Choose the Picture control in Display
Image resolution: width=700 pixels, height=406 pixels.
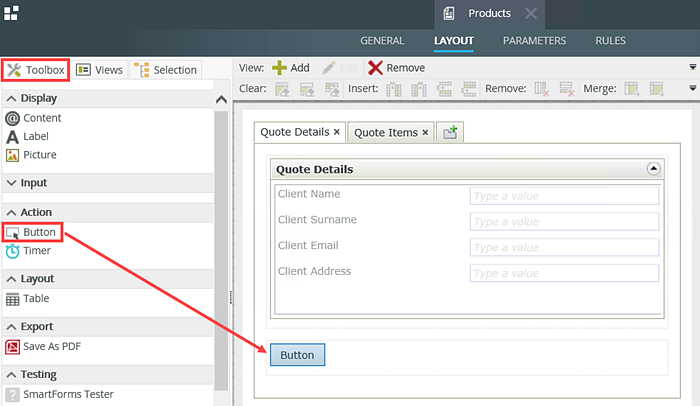[39, 155]
